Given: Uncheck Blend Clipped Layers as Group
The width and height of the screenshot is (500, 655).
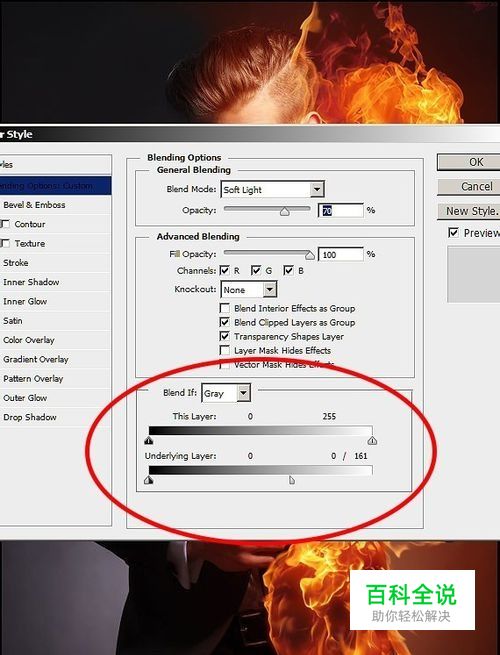Looking at the screenshot, I should pyautogui.click(x=225, y=322).
